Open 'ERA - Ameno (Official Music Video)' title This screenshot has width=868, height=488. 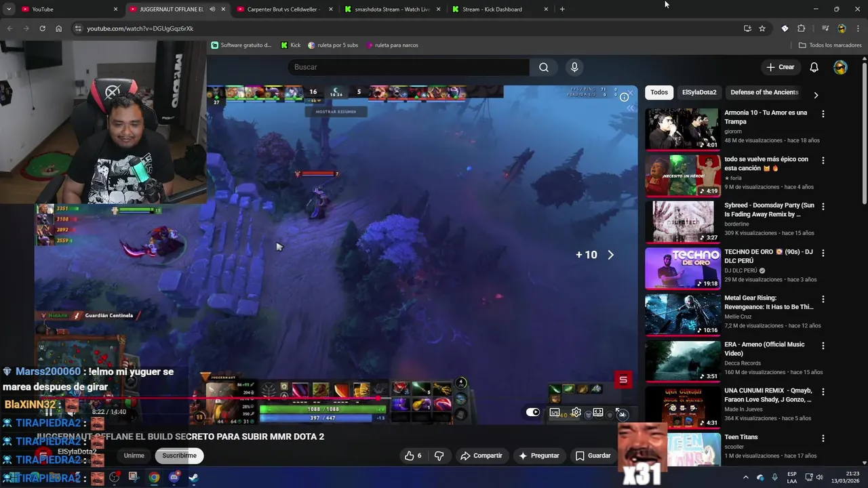[x=764, y=348]
